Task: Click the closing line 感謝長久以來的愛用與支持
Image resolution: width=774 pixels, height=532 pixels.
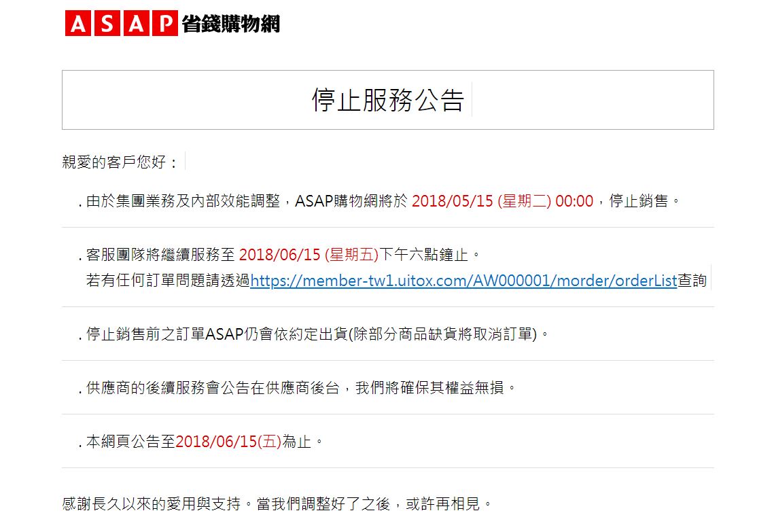Action: click(151, 504)
